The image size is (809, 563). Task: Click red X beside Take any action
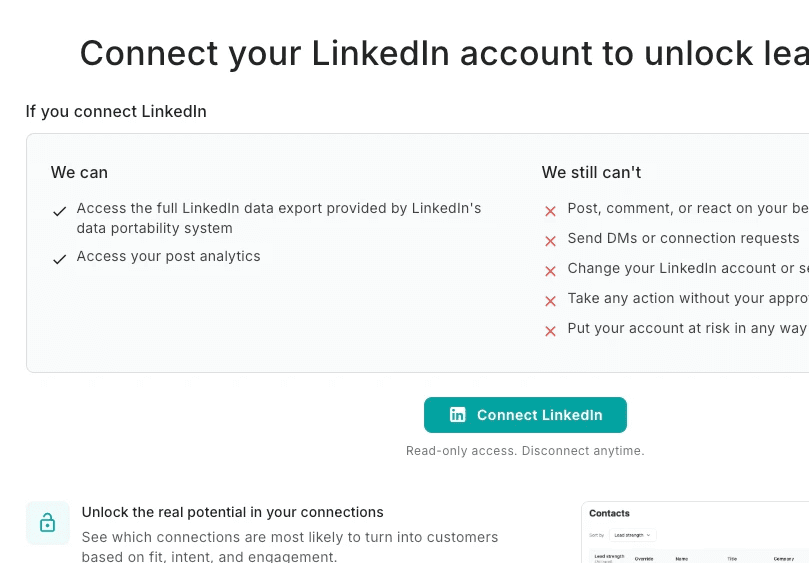pyautogui.click(x=550, y=301)
